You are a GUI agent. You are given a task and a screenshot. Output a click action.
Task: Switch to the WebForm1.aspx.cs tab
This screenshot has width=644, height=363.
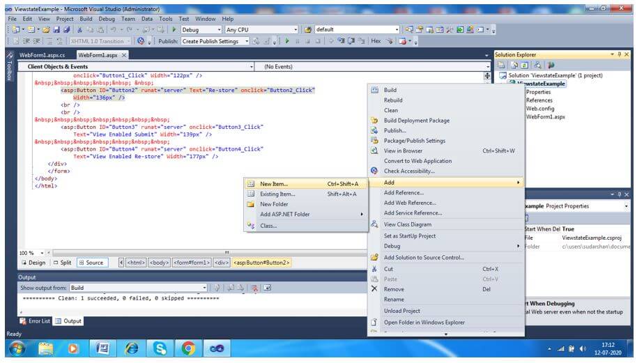42,55
